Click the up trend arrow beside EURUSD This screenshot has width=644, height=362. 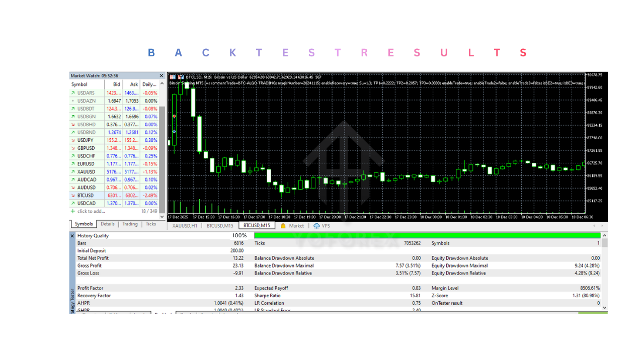click(x=73, y=163)
